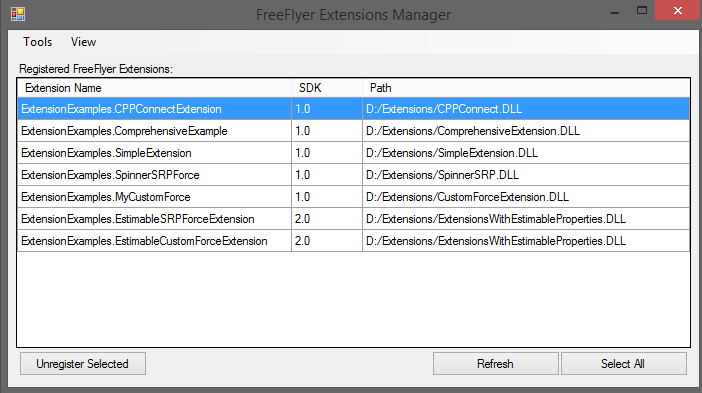702x393 pixels.
Task: Select ExtensionExamples.ComprehensiveExample row
Action: 353,131
